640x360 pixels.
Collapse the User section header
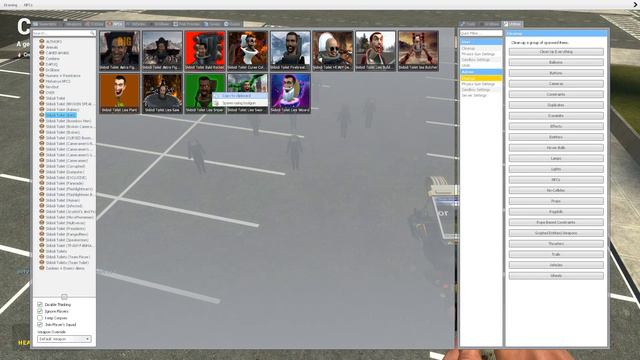click(x=481, y=42)
